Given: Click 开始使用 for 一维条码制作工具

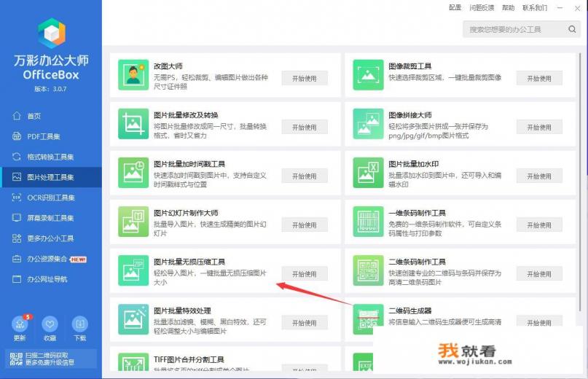Looking at the screenshot, I should point(539,225).
